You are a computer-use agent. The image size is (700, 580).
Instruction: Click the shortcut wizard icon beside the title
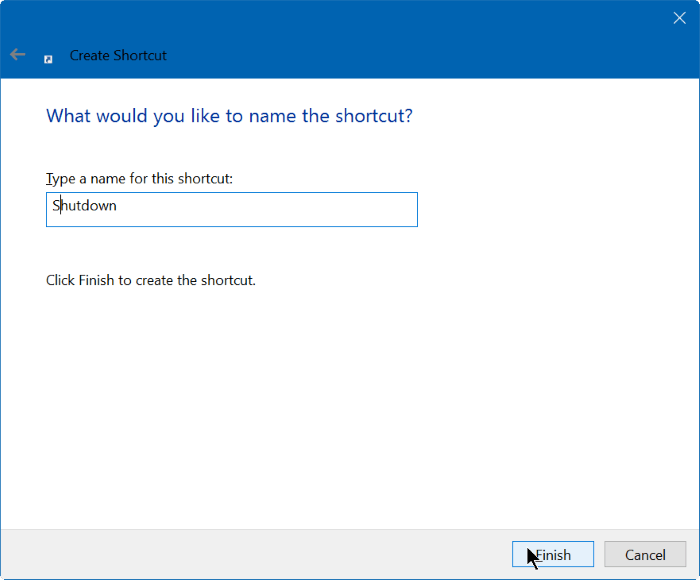click(x=48, y=58)
